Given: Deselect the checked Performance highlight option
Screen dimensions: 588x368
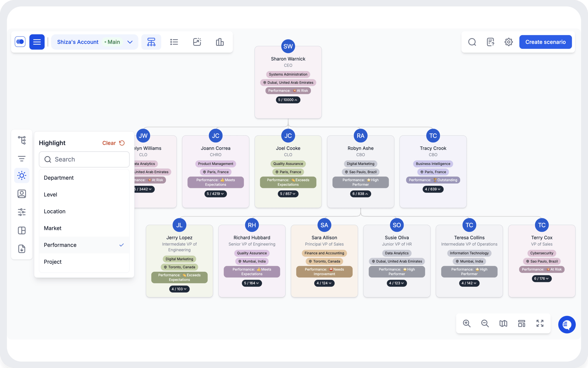Looking at the screenshot, I should tap(84, 245).
